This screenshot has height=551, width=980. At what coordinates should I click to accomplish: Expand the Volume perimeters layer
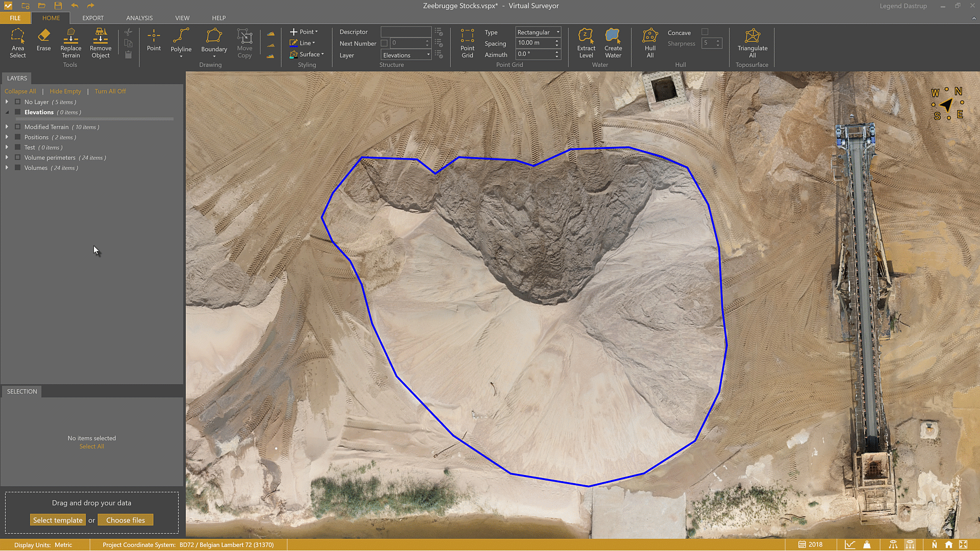coord(7,158)
